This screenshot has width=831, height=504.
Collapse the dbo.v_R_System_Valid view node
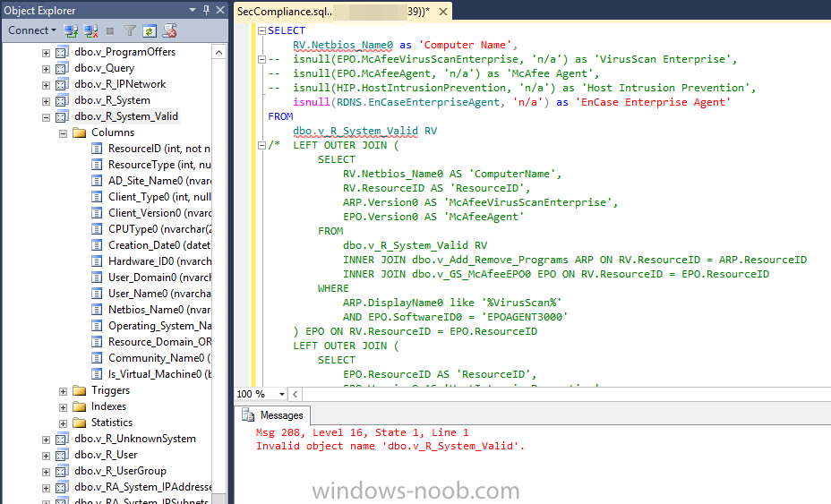tap(46, 117)
